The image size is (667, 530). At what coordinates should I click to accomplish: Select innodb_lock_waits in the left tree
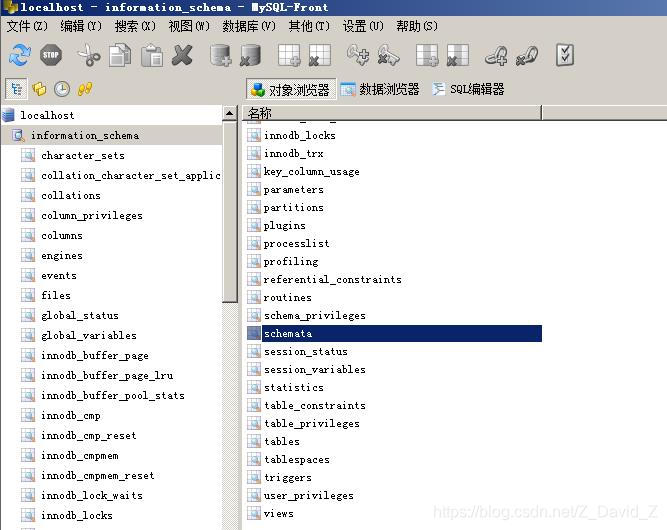(92, 495)
